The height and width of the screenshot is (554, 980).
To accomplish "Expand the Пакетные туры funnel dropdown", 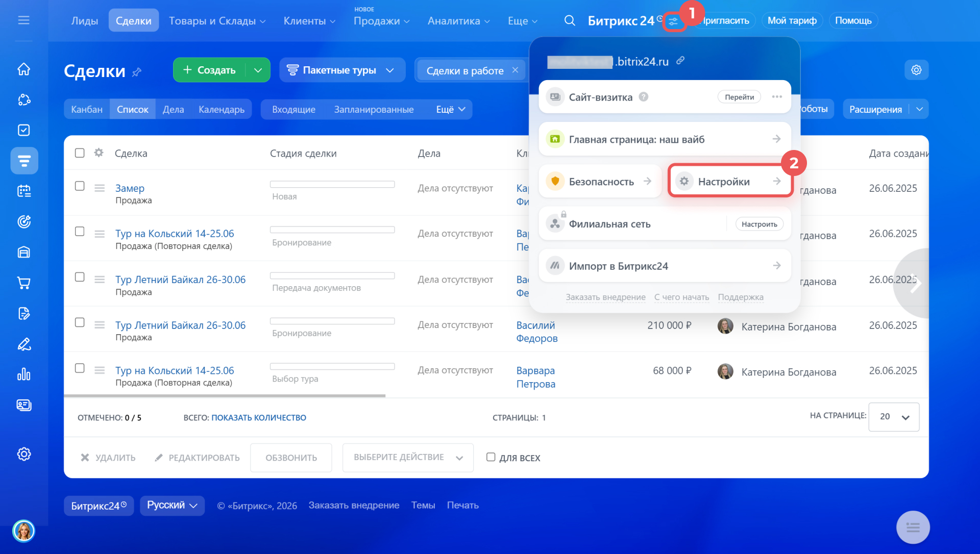I will 390,70.
